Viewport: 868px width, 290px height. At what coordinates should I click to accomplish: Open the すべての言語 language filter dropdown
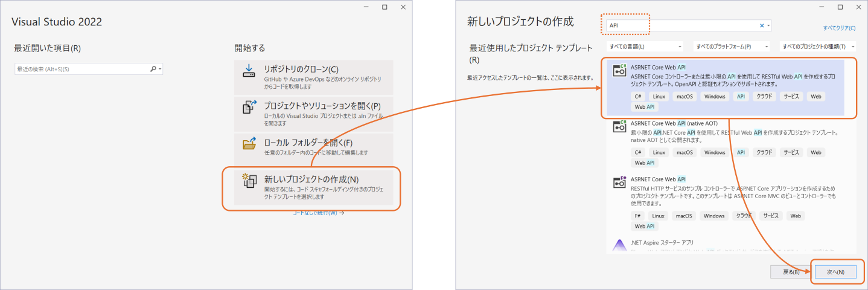point(645,47)
